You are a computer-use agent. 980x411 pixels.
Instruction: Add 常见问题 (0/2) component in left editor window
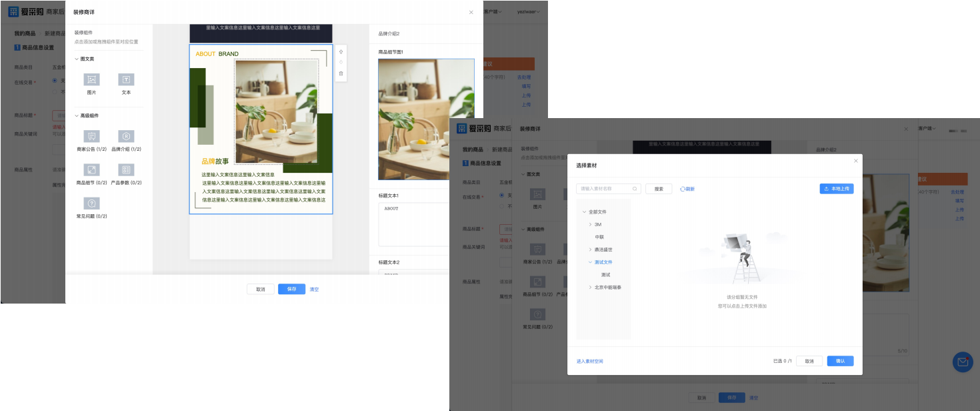click(x=91, y=203)
